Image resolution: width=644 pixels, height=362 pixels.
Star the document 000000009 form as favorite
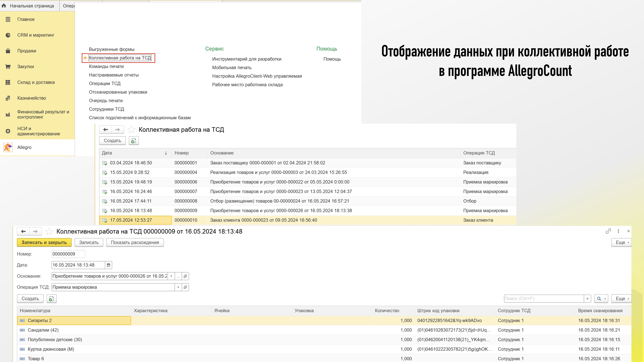tap(49, 232)
